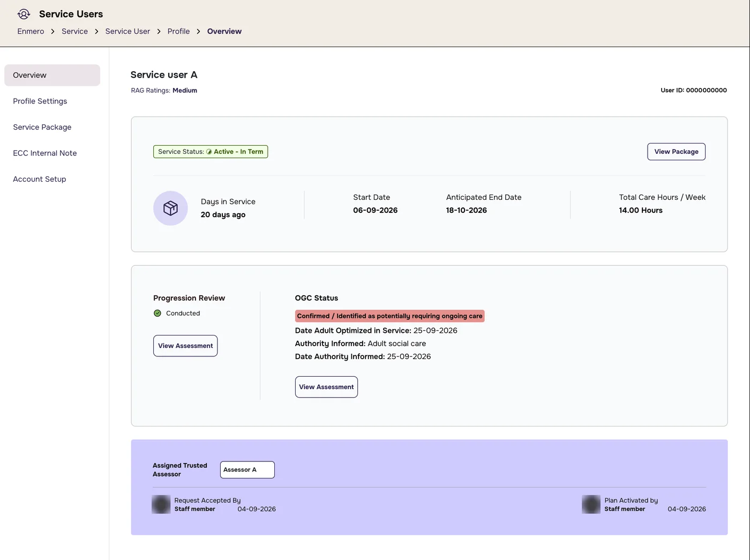Image resolution: width=750 pixels, height=560 pixels.
Task: Click the Overview breadcrumb item
Action: (x=224, y=31)
